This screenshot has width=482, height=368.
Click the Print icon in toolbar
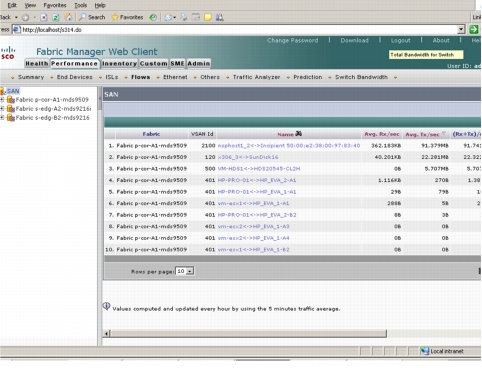point(184,17)
